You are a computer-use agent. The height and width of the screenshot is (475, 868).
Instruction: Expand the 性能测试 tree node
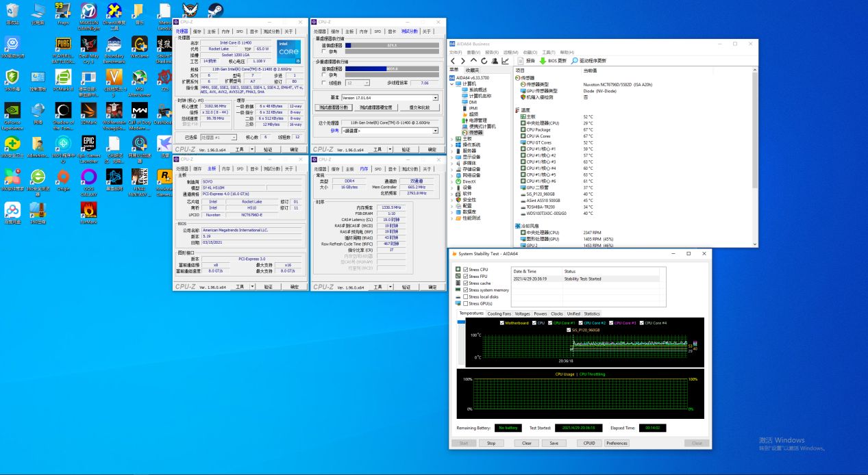point(451,218)
